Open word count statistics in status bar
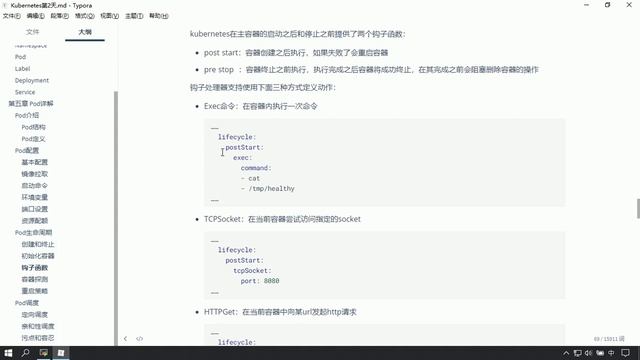 pos(609,339)
